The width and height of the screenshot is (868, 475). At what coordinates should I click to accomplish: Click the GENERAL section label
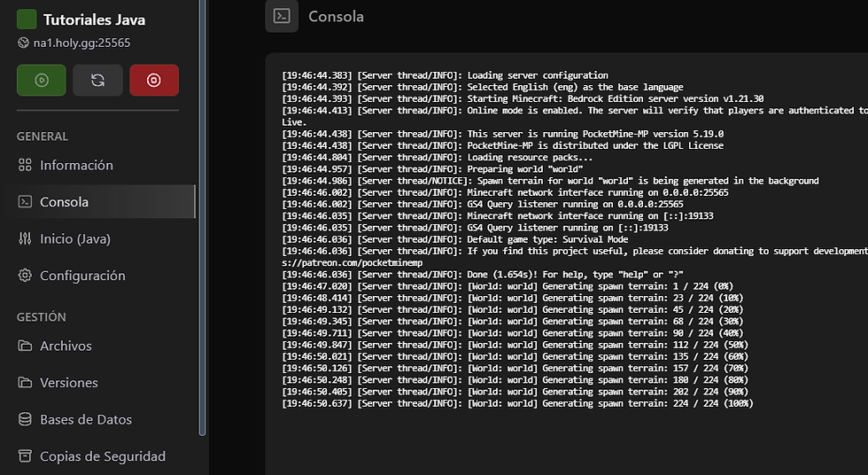[x=43, y=136]
